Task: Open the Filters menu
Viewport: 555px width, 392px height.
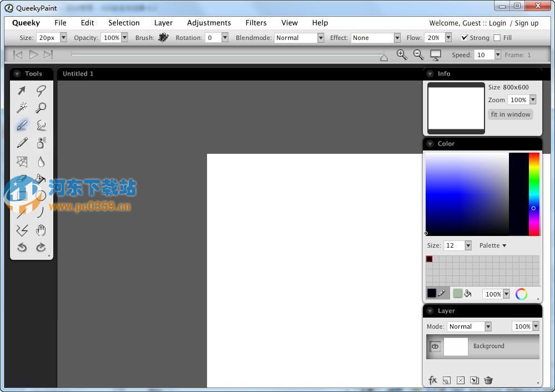Action: click(256, 23)
